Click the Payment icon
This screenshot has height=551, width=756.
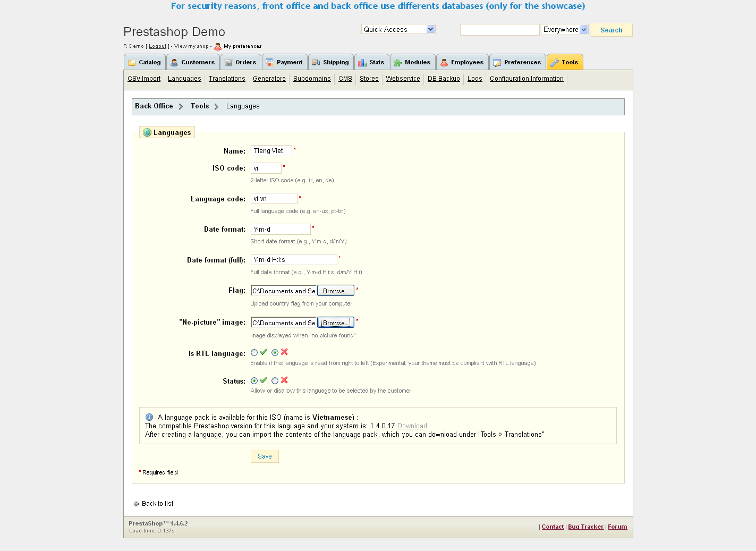tap(270, 63)
